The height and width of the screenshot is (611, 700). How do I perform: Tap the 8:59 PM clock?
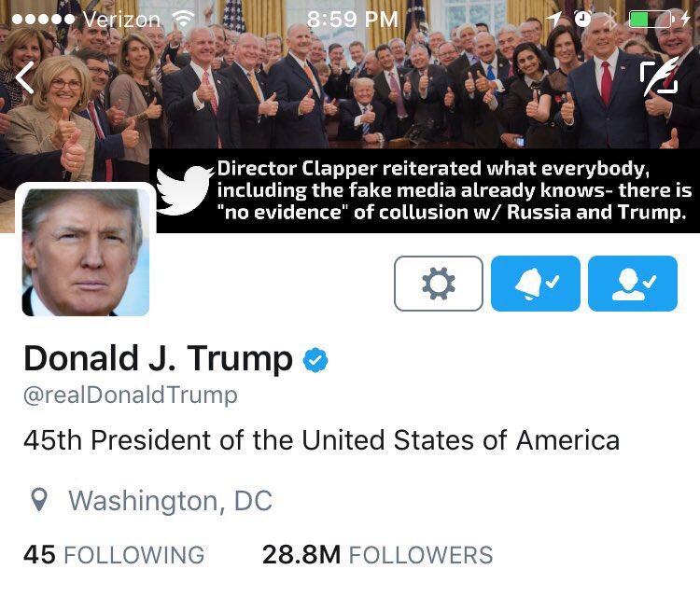pos(352,20)
